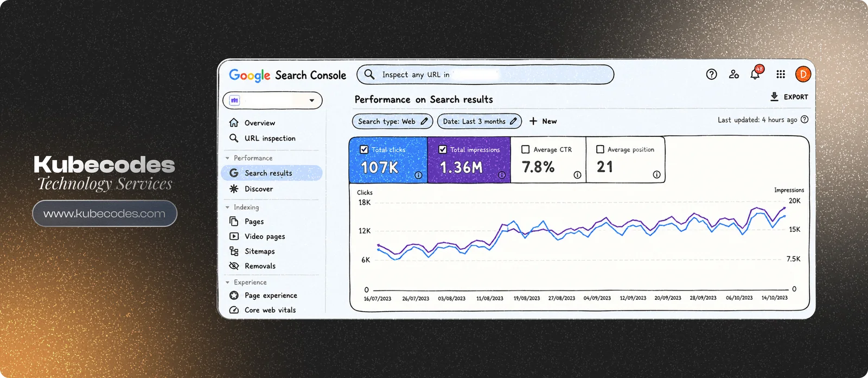Click the info icon on Total impressions card
The image size is (868, 378).
tap(502, 175)
